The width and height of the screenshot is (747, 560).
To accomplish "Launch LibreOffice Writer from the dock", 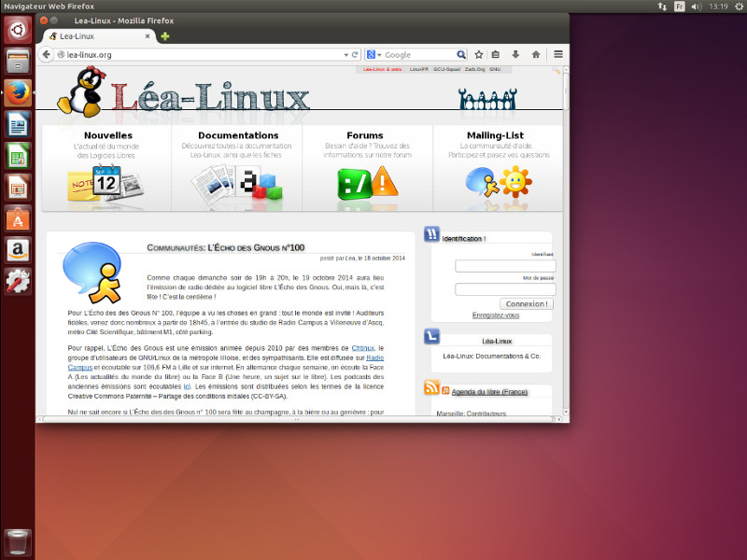I will coord(18,123).
